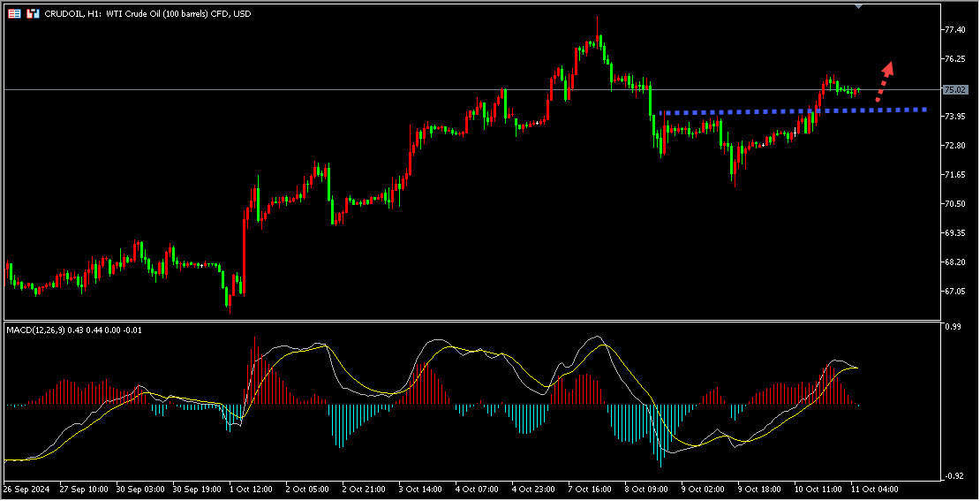The width and height of the screenshot is (980, 501).
Task: Open the Depth of Market icon
Action: pos(33,13)
